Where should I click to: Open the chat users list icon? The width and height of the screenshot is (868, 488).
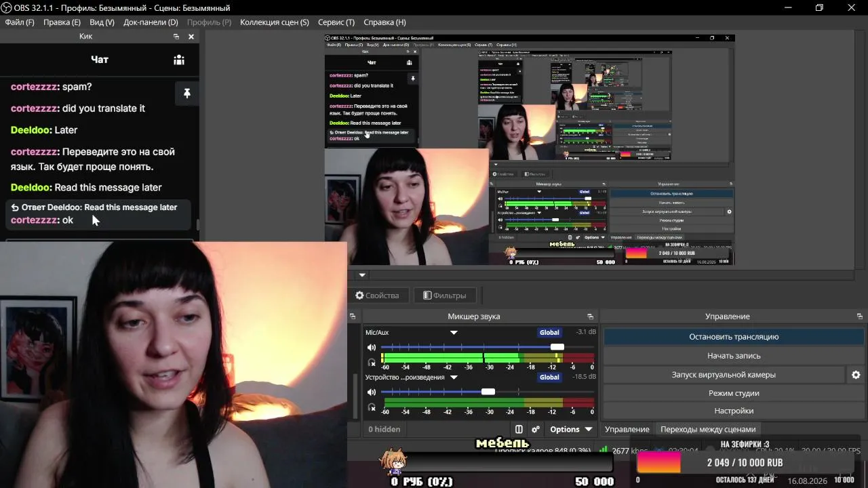pos(179,60)
